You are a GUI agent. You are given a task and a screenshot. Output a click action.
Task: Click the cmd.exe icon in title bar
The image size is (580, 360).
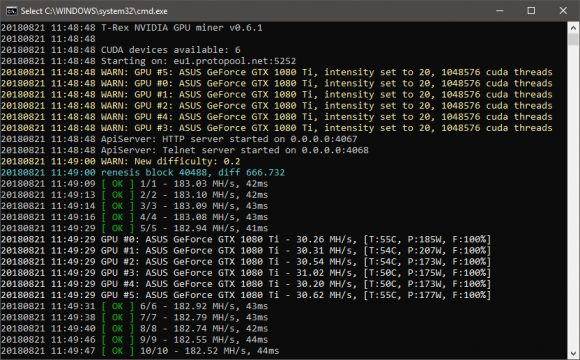click(x=11, y=11)
